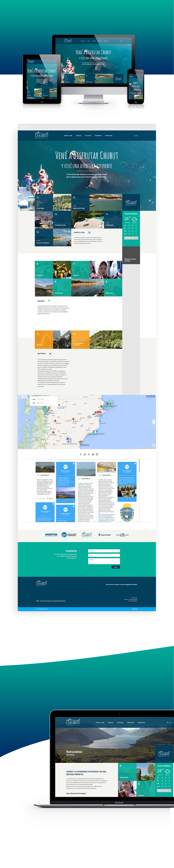Open the orange 'Museos' tile

click(44, 340)
